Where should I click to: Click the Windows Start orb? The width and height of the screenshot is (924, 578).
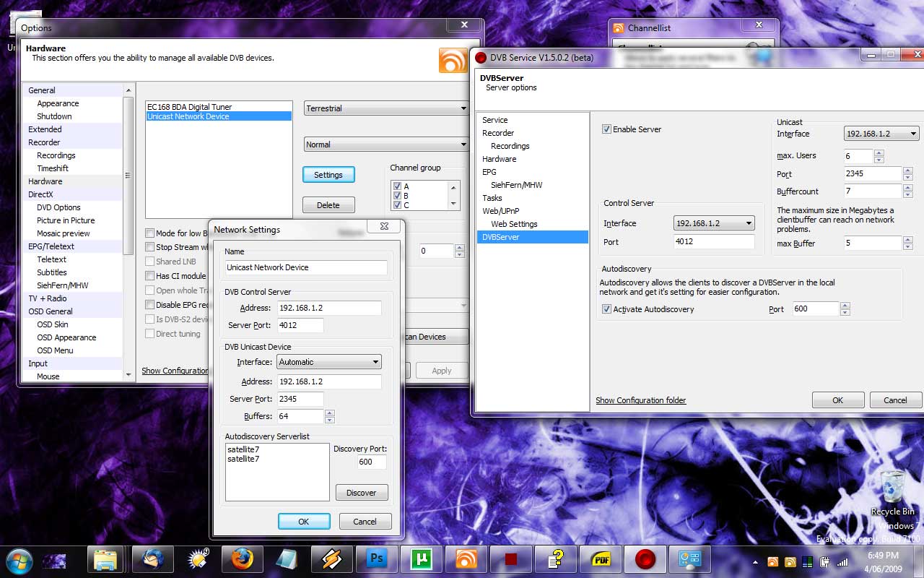coord(18,559)
